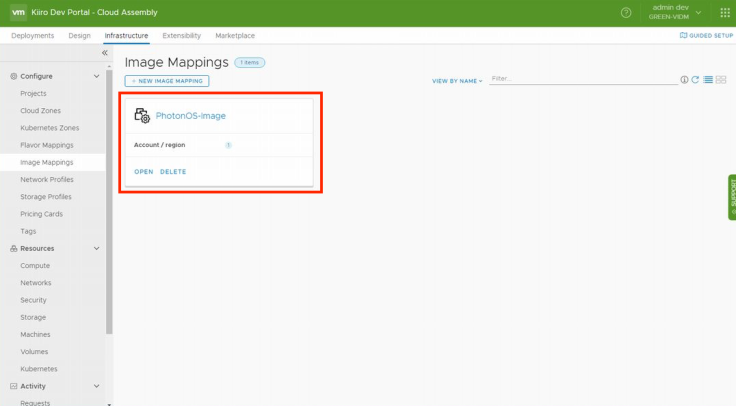736x406 pixels.
Task: Click the Resources section icon
Action: 14,248
